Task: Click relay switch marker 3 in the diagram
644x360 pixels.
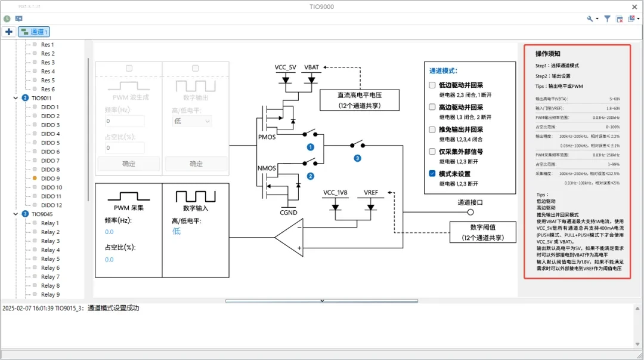Action: tap(357, 158)
